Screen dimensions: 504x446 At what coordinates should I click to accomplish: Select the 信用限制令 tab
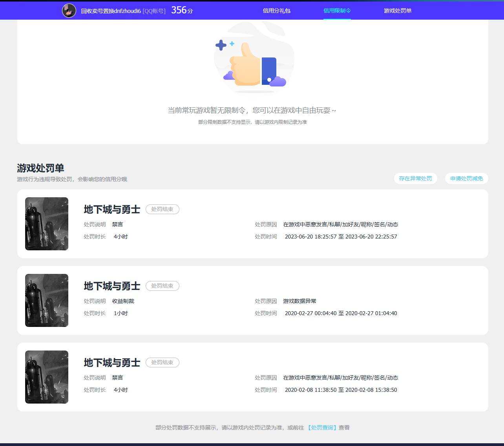337,11
